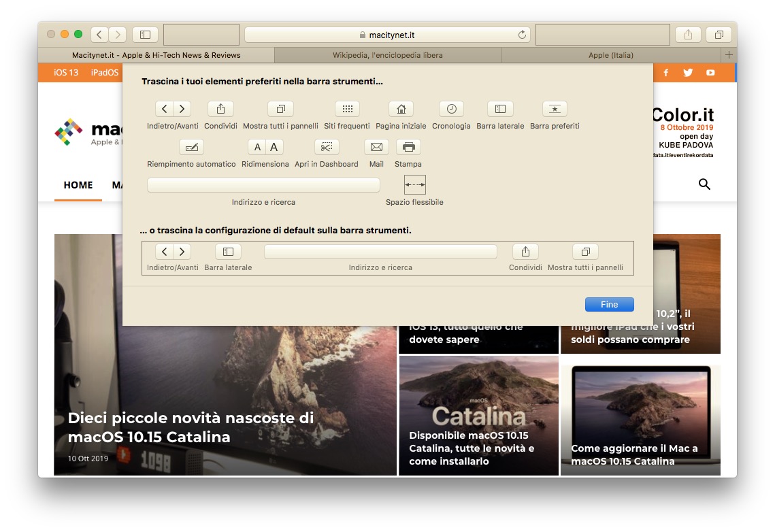Click the smaller A Ridimensiona button
Viewport: 775px width, 532px height.
click(257, 147)
